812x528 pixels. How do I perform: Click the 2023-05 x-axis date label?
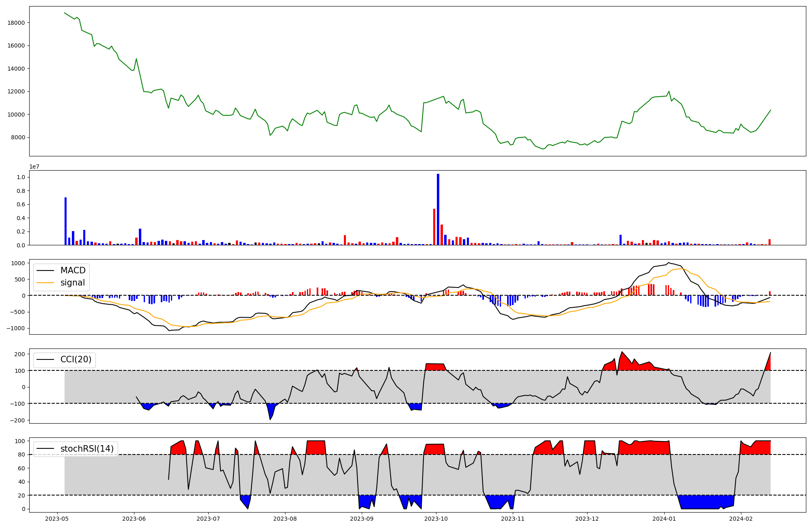pyautogui.click(x=57, y=519)
